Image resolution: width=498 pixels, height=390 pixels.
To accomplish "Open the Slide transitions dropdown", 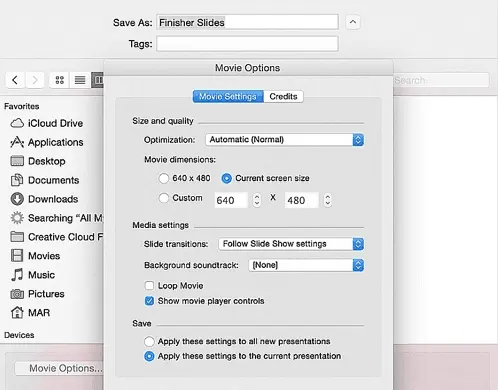I will [291, 244].
